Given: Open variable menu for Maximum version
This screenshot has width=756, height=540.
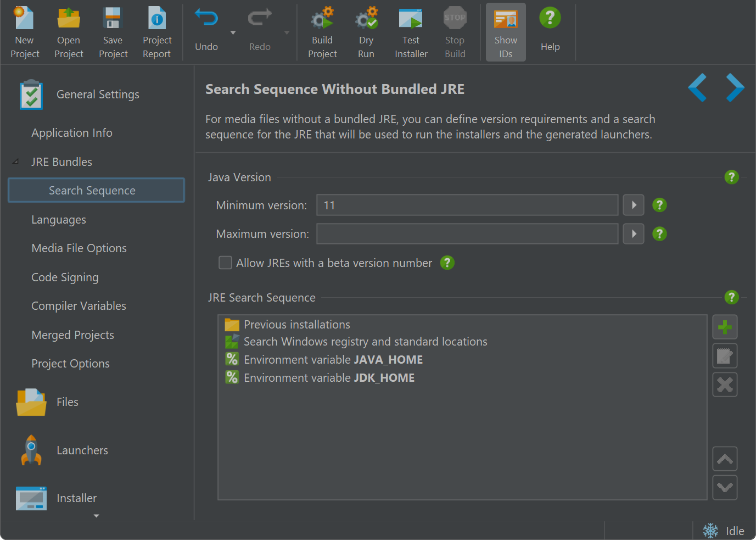Looking at the screenshot, I should pyautogui.click(x=634, y=234).
